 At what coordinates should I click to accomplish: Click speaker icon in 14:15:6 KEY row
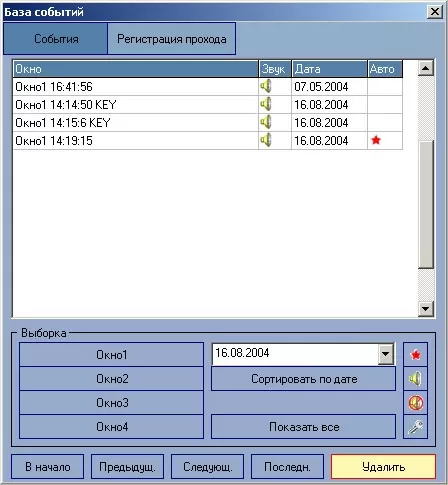point(266,122)
